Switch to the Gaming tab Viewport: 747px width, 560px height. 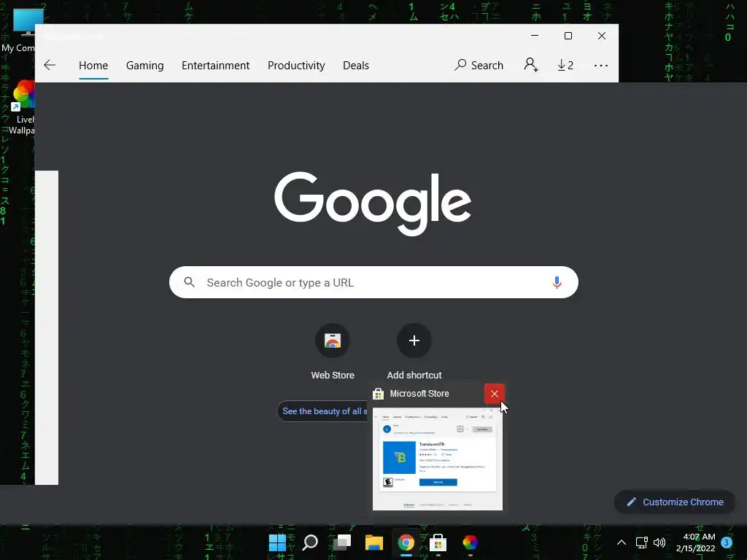[x=145, y=65]
